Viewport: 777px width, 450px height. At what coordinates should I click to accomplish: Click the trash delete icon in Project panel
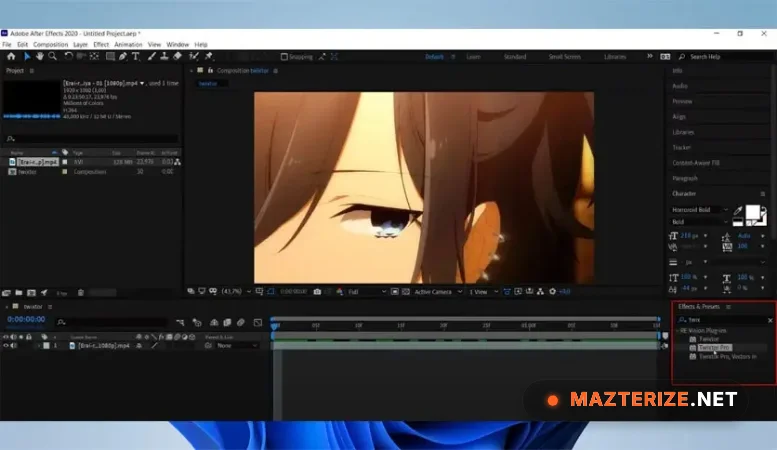(81, 293)
